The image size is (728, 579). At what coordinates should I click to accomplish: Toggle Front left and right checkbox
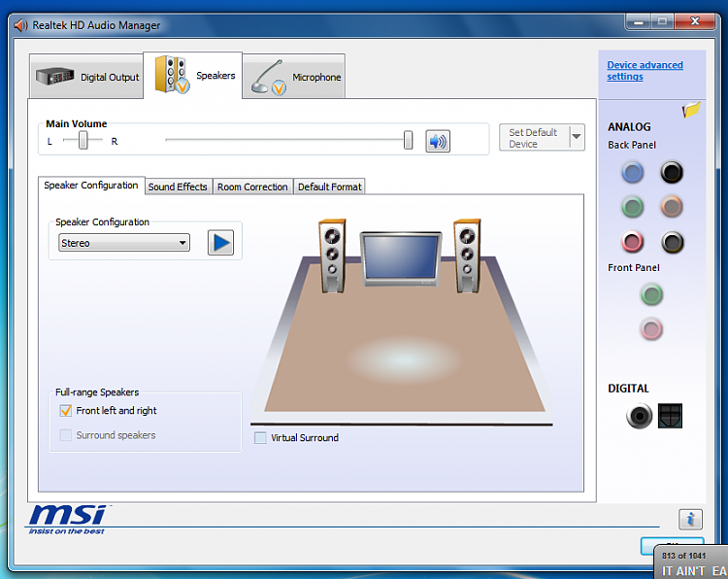[x=66, y=411]
